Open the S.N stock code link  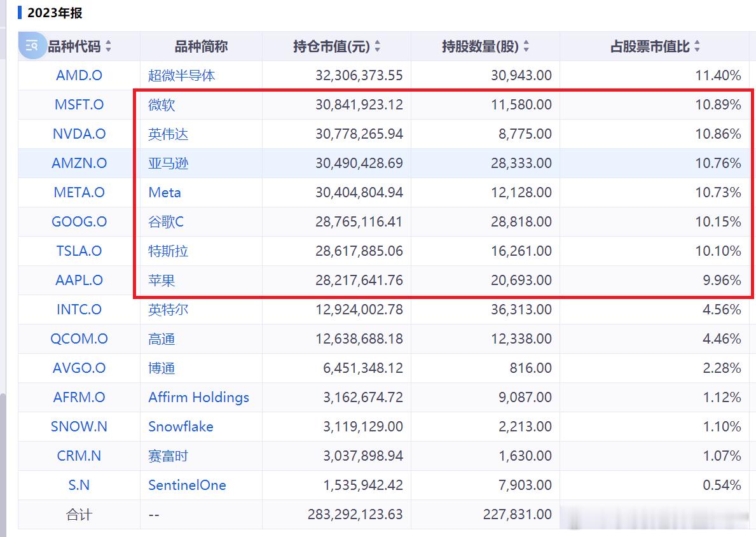point(79,485)
